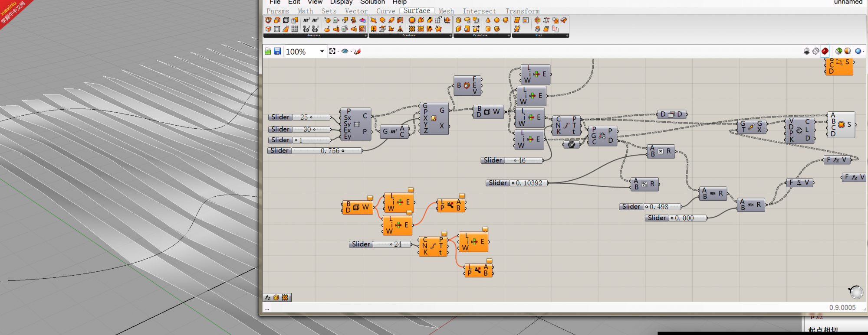Select the Volume Moments (ω³) icon

(315, 29)
